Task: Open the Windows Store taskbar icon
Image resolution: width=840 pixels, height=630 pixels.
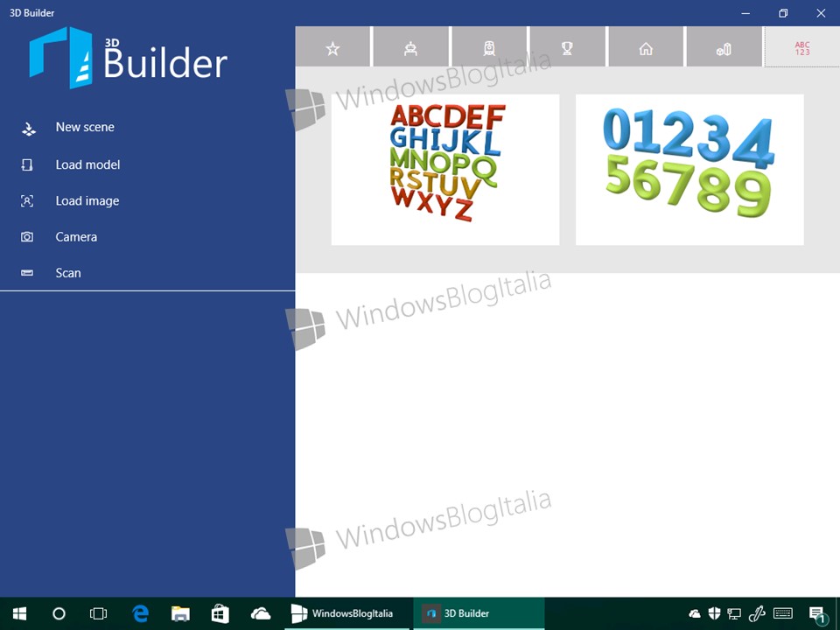Action: [220, 613]
